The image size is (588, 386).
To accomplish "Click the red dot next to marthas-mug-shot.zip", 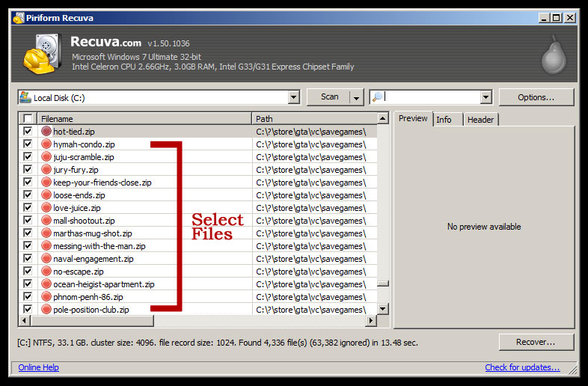I will (46, 233).
